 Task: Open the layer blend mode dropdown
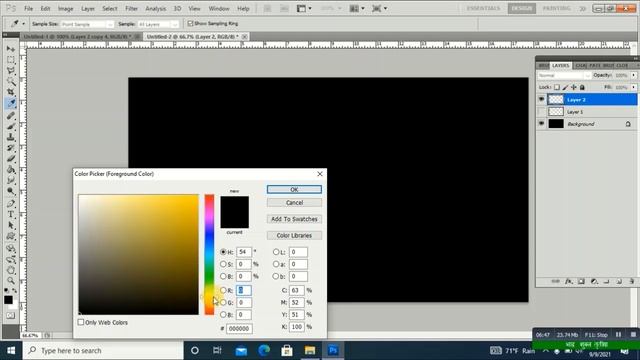click(x=564, y=76)
